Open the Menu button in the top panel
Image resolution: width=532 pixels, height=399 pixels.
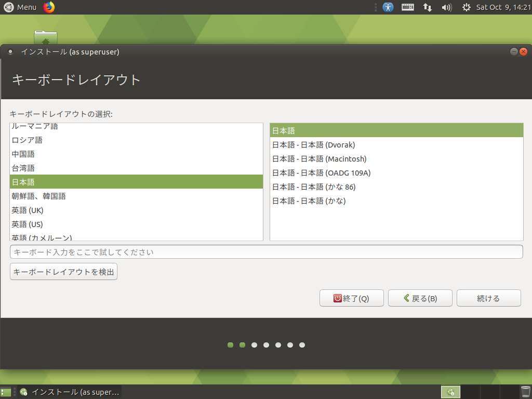tap(20, 7)
